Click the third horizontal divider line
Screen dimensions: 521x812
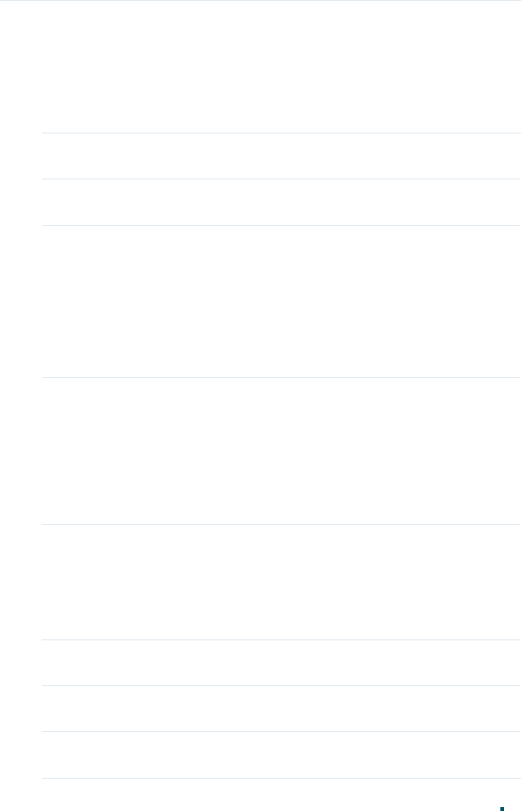pos(281,225)
